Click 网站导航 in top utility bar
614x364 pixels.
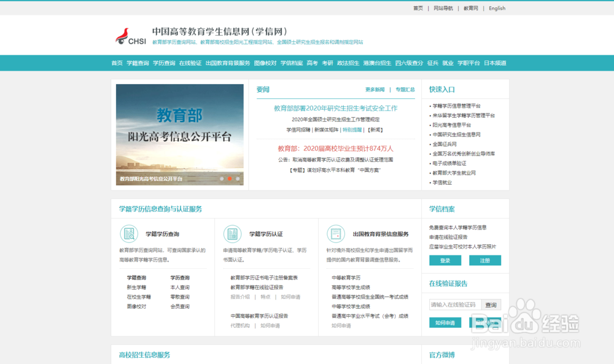pyautogui.click(x=443, y=8)
